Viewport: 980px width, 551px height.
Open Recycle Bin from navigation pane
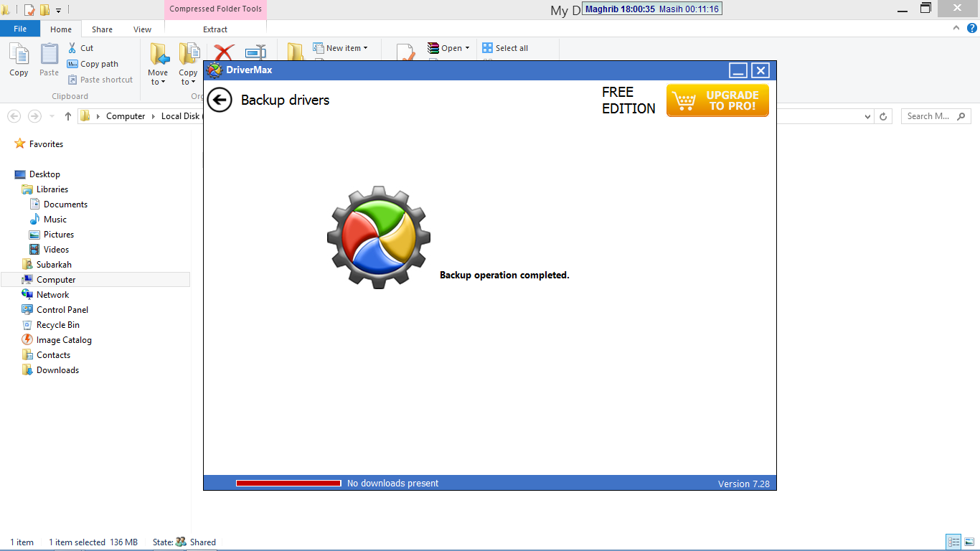(x=58, y=325)
